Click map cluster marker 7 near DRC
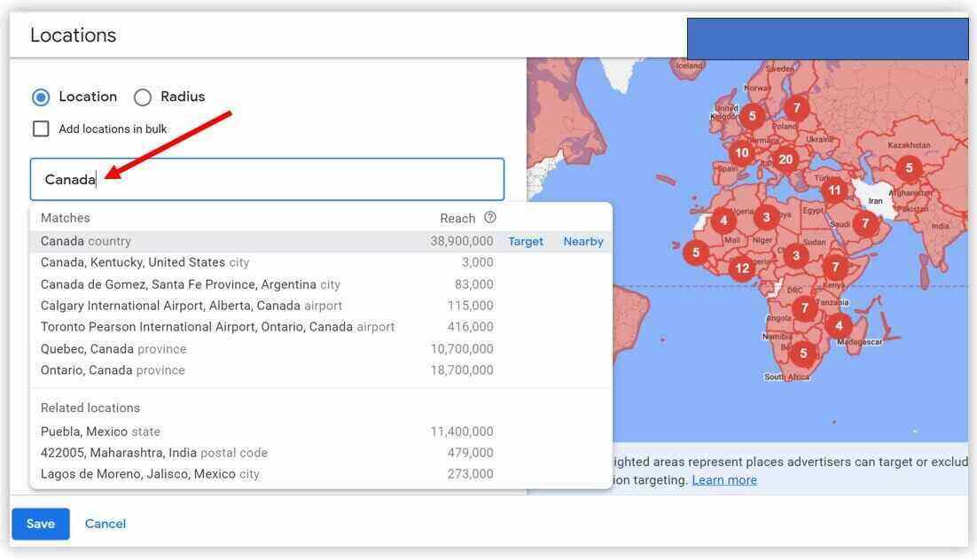Image resolution: width=977 pixels, height=560 pixels. click(804, 307)
